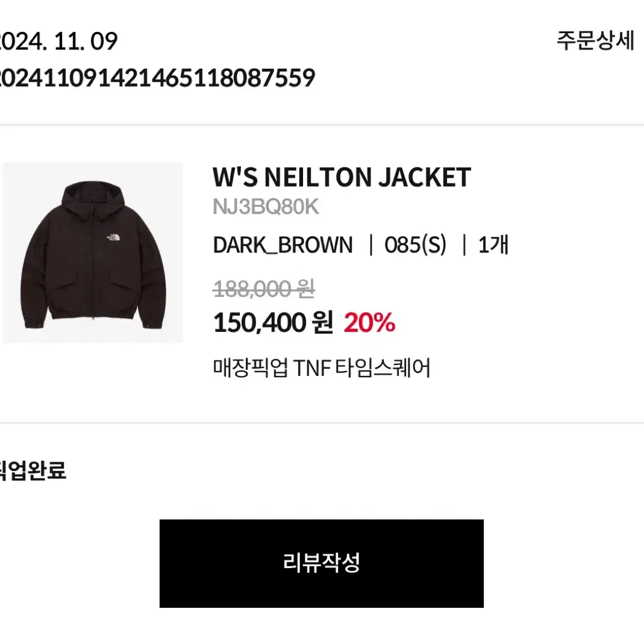
Task: Click the 085(S) size label
Action: click(x=415, y=245)
